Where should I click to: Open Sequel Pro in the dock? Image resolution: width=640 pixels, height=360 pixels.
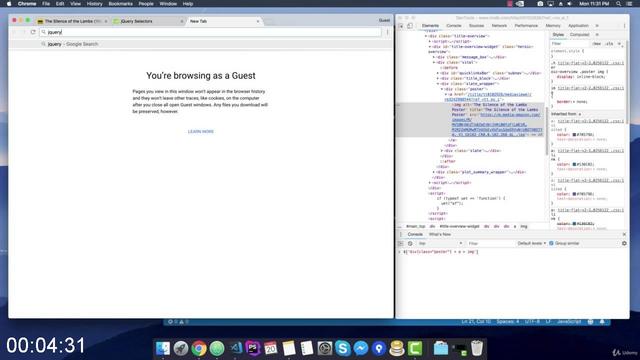coord(397,348)
